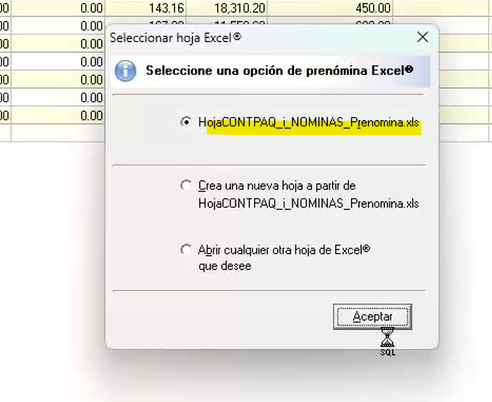Select the HojaCONTPAQ_i_NOMINAS_Prenomina.xls radio option
Image resolution: width=492 pixels, height=402 pixels.
tap(186, 122)
